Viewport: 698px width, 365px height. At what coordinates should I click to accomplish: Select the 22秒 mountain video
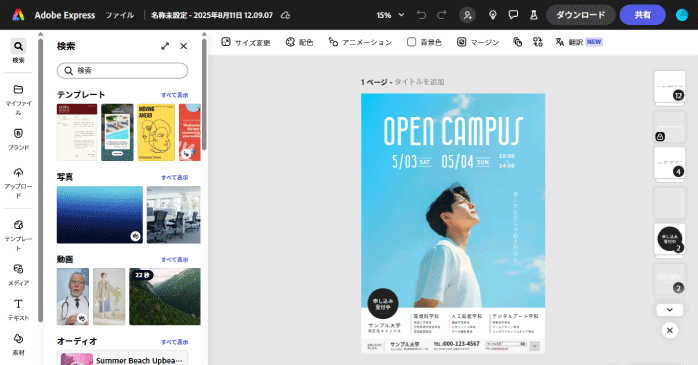[165, 296]
